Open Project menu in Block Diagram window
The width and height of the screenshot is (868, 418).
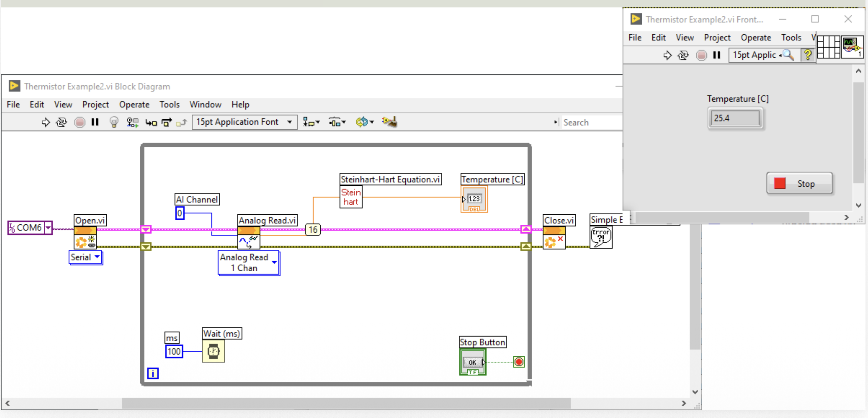[x=95, y=104]
